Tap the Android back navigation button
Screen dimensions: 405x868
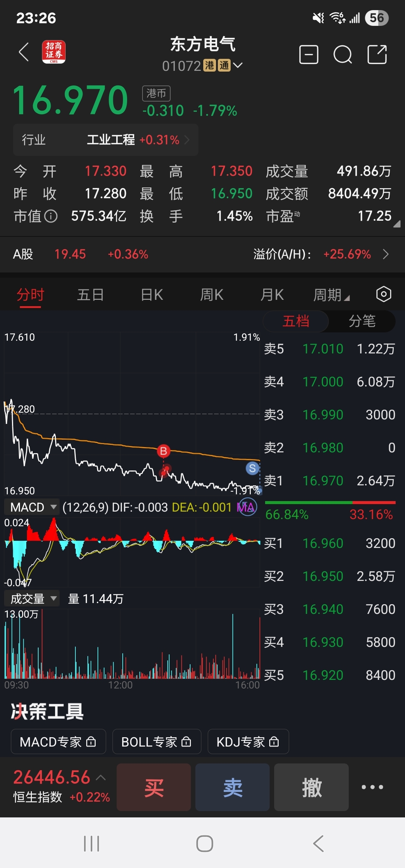318,843
